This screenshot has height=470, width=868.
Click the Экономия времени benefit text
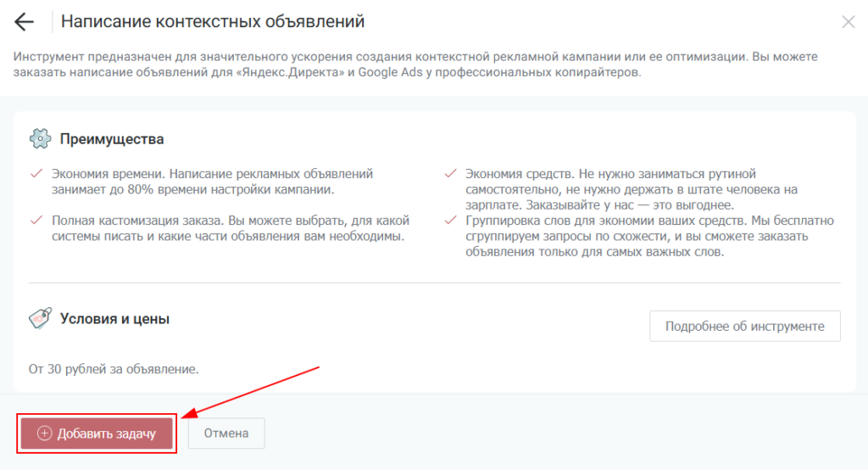click(212, 182)
